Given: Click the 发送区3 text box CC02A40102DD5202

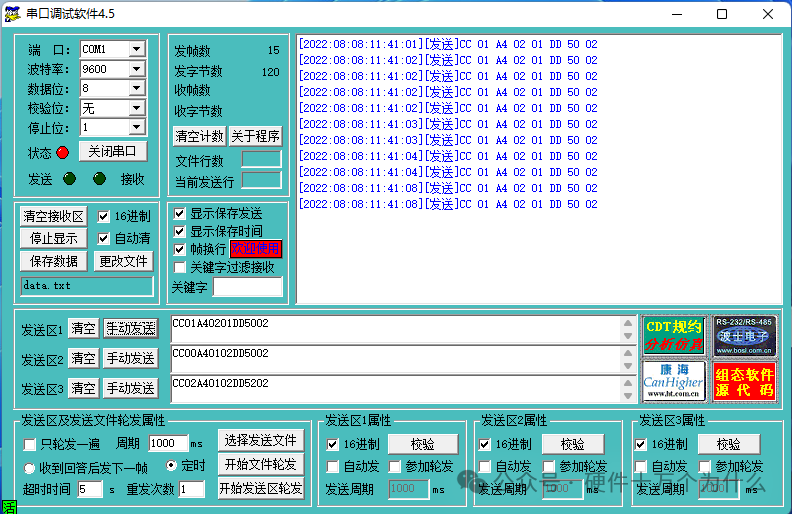Looking at the screenshot, I should pyautogui.click(x=397, y=389).
